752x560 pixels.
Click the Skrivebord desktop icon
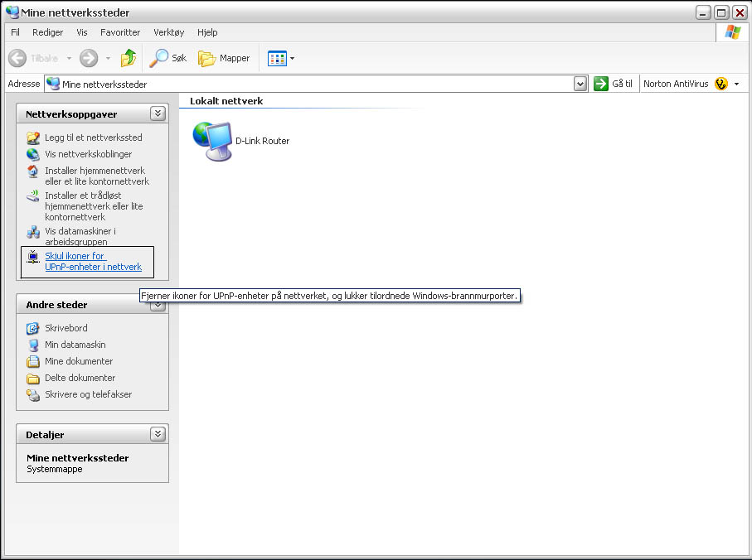pos(32,329)
